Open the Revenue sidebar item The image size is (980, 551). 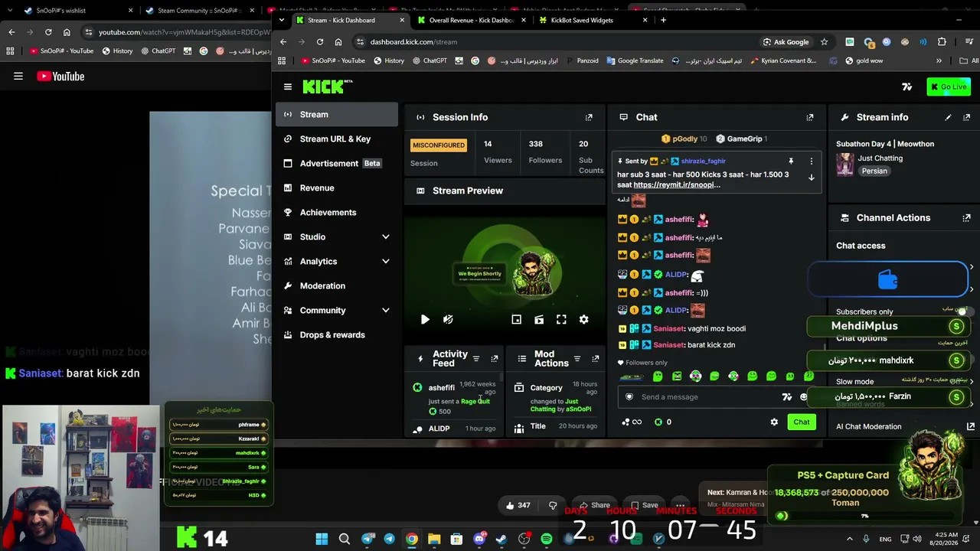tap(337, 188)
